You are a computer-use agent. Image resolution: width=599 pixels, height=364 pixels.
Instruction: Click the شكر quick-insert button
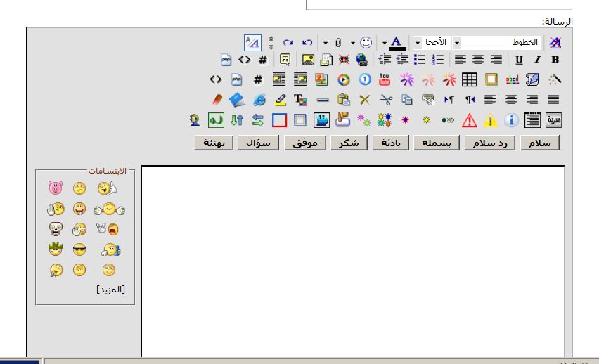(x=350, y=143)
